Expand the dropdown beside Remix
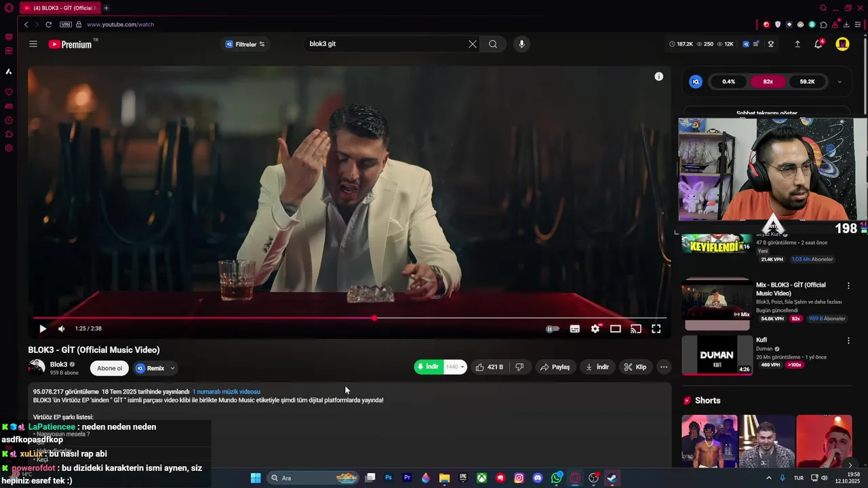This screenshot has height=488, width=868. point(172,368)
